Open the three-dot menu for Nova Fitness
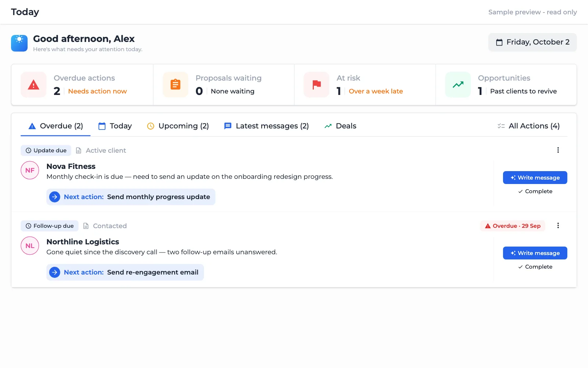The image size is (588, 368). point(558,150)
